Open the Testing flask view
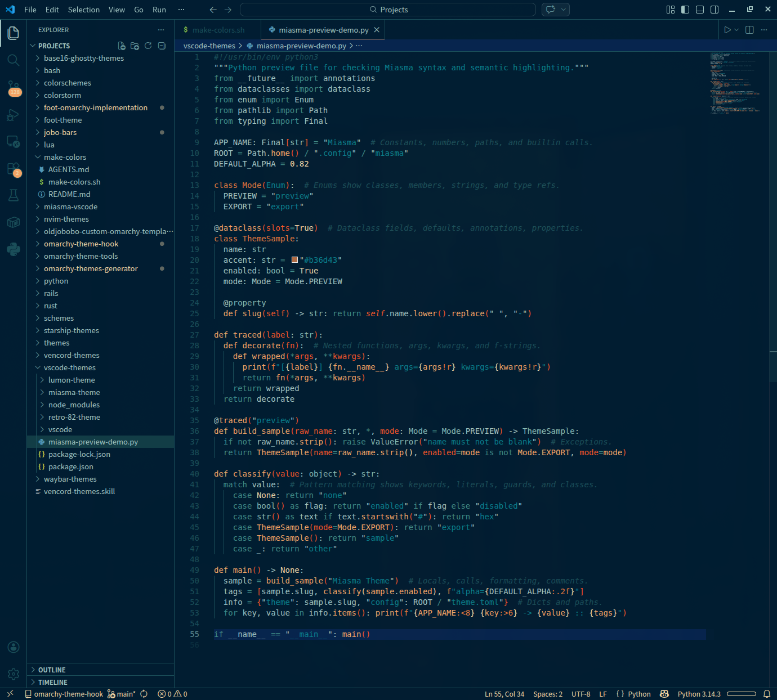This screenshot has height=700, width=777. coord(14,195)
